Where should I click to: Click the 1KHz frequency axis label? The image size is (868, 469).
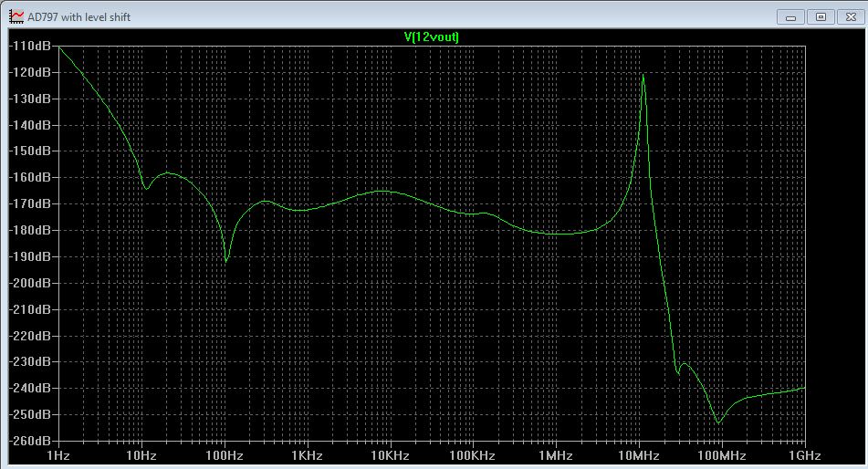(x=307, y=455)
